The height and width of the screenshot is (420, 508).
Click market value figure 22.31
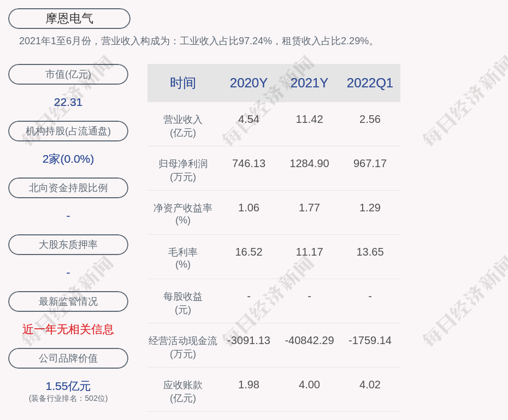click(68, 102)
